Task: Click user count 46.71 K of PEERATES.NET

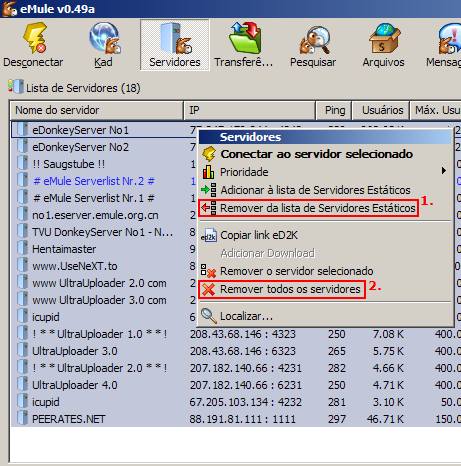Action: 385,419
